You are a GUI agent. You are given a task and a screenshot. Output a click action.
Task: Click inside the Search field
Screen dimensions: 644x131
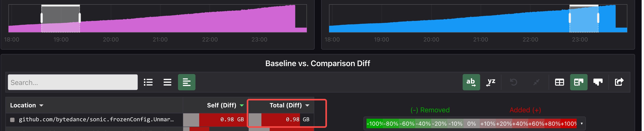point(73,82)
